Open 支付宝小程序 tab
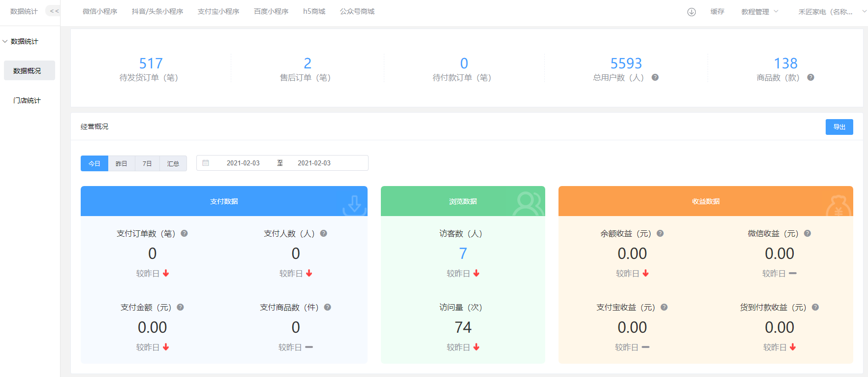This screenshot has width=868, height=377. pyautogui.click(x=218, y=11)
